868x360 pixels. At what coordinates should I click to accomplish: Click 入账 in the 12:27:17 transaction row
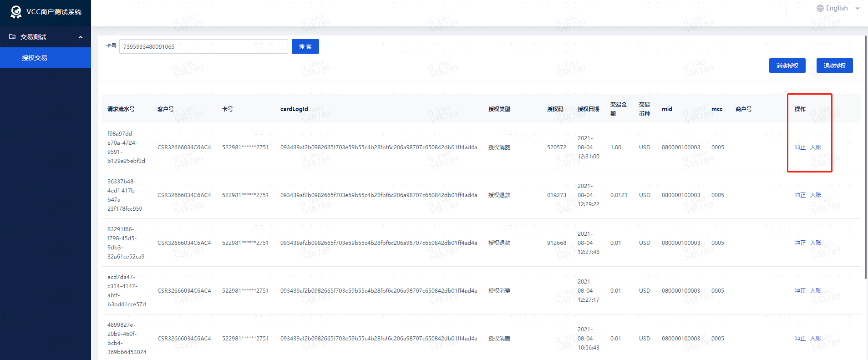(x=816, y=291)
